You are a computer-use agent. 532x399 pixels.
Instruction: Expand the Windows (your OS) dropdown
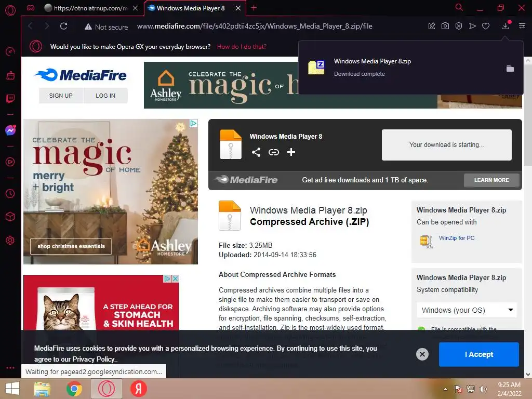tap(467, 310)
